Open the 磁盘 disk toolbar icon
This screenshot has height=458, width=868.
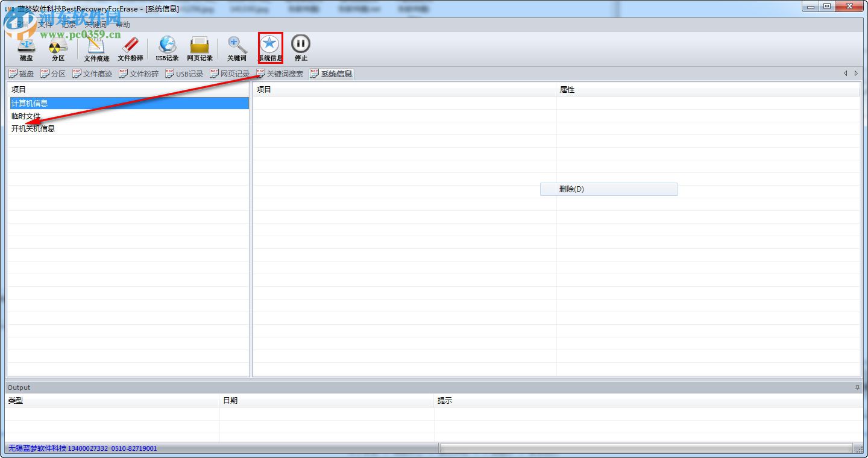27,48
